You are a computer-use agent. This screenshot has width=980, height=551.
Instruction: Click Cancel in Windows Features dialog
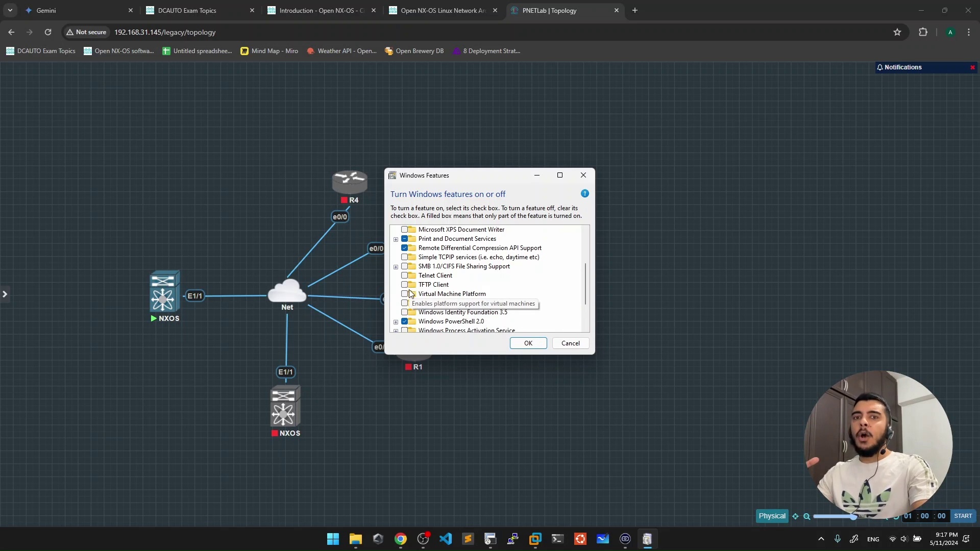pos(571,343)
